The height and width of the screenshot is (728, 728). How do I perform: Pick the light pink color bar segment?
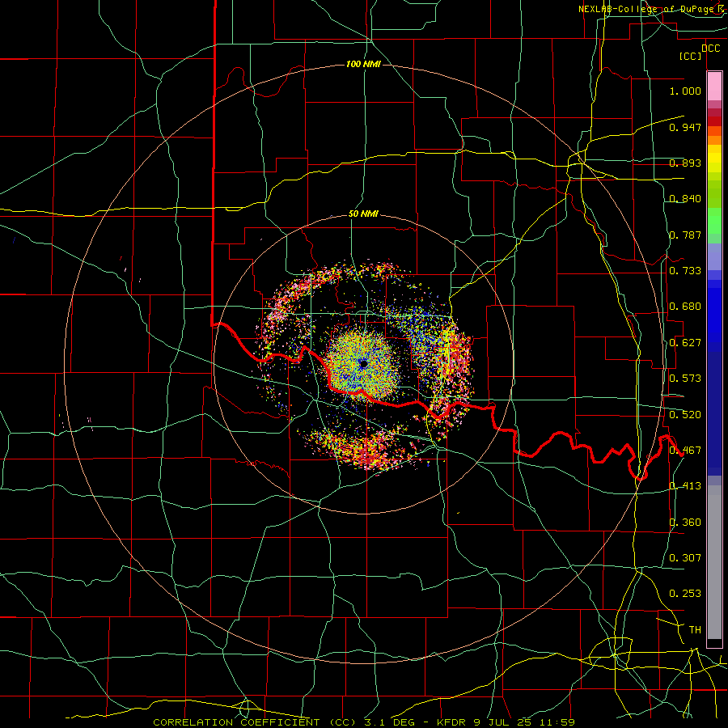coord(714,87)
